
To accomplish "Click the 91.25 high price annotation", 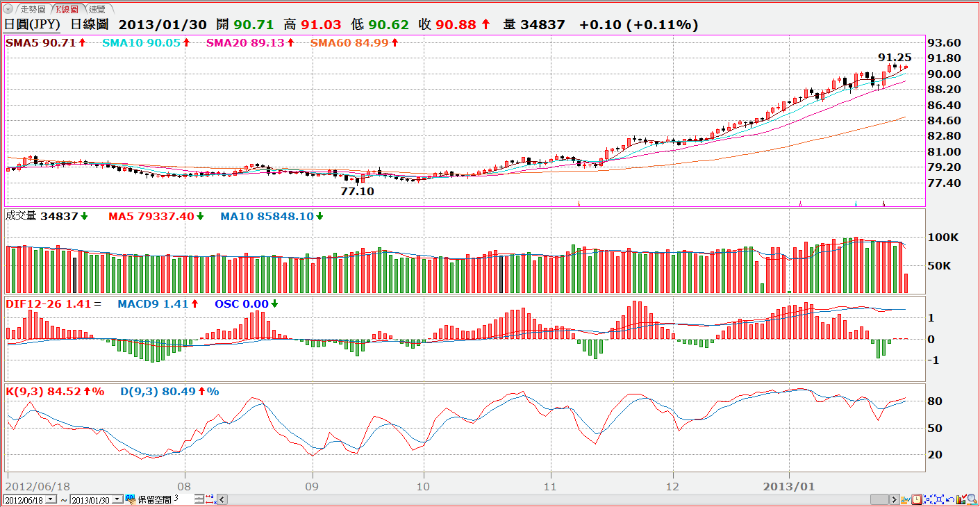I will pos(895,58).
